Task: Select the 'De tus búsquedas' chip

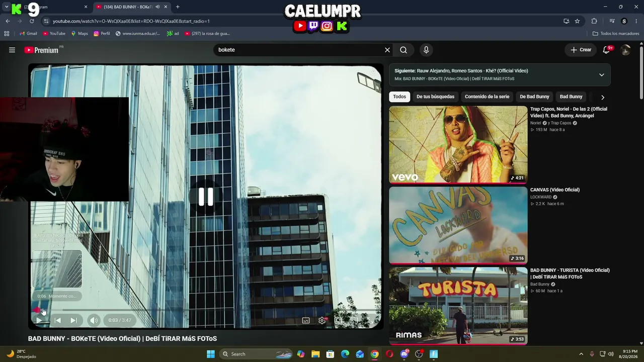Action: coord(435,97)
